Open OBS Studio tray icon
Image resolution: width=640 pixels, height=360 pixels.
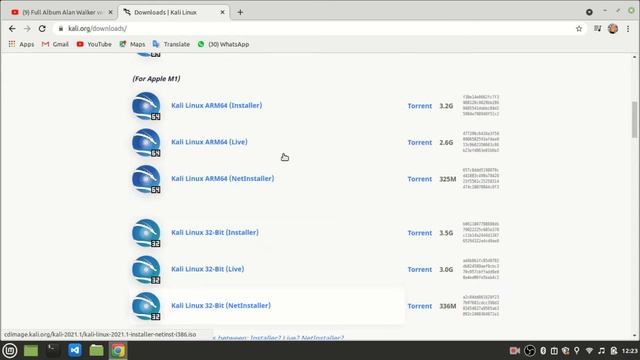530,351
